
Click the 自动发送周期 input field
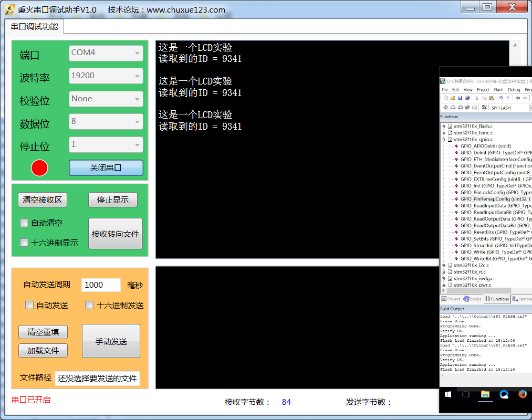click(x=101, y=285)
